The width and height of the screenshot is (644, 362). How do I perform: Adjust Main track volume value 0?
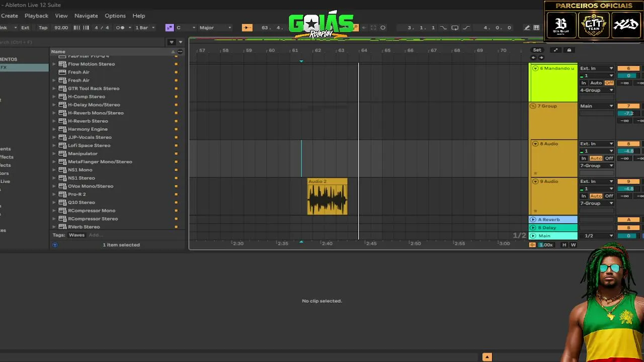click(x=628, y=236)
